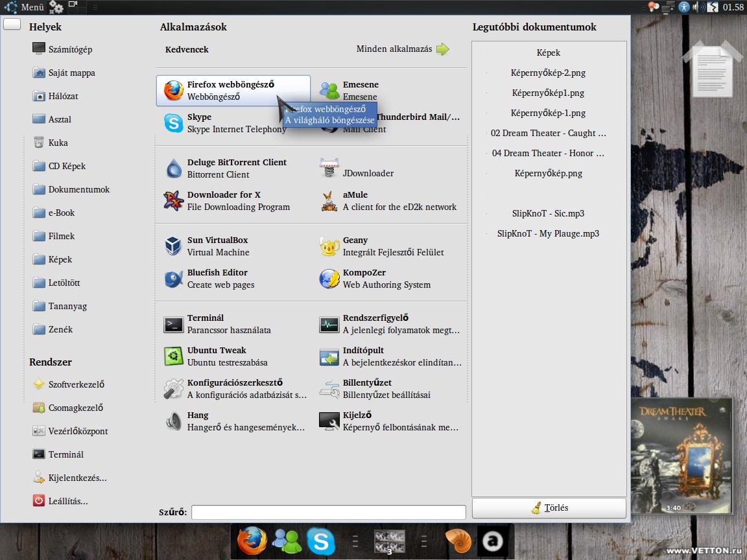Image resolution: width=747 pixels, height=560 pixels.
Task: Click the Firefox icon in the bottom dock
Action: click(x=252, y=541)
